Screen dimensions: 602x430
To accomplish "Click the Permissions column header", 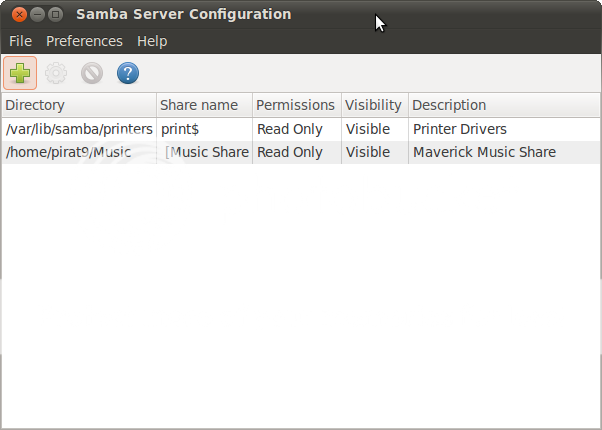I will (x=297, y=105).
